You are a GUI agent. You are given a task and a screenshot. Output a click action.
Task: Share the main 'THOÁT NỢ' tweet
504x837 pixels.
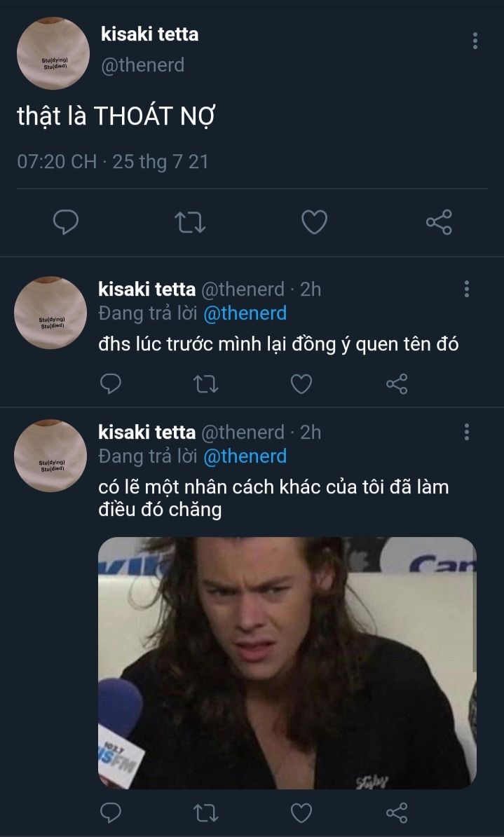pos(439,222)
